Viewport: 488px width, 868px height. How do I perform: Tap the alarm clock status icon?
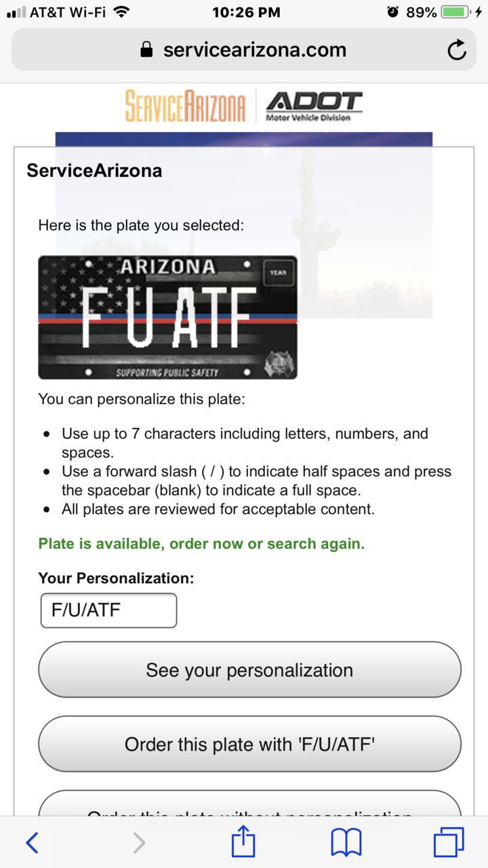click(x=393, y=12)
